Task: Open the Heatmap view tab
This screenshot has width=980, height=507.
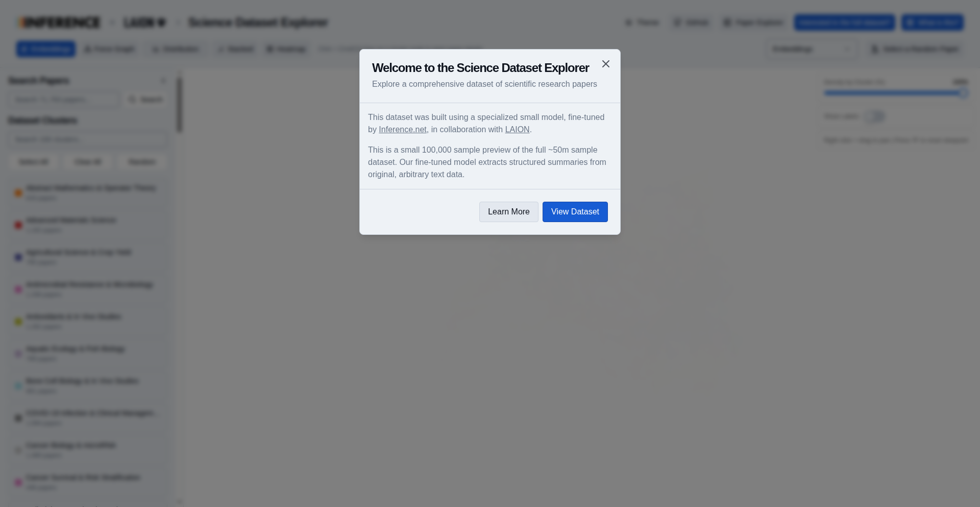Action: click(x=286, y=49)
